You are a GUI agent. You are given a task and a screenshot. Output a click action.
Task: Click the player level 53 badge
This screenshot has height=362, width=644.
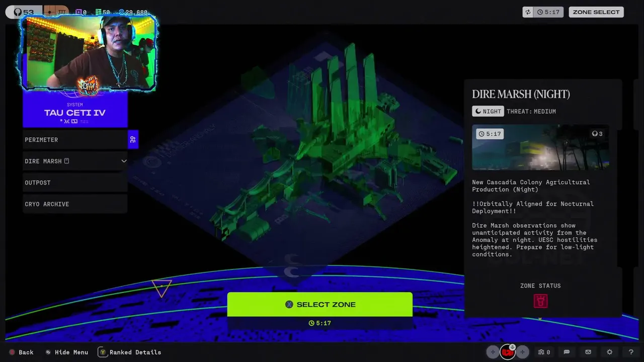click(24, 12)
